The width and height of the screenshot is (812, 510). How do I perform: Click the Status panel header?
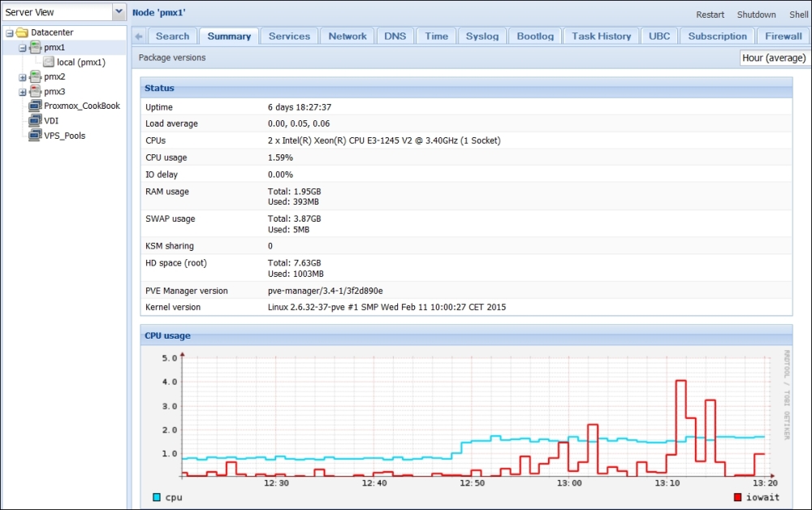[466, 88]
